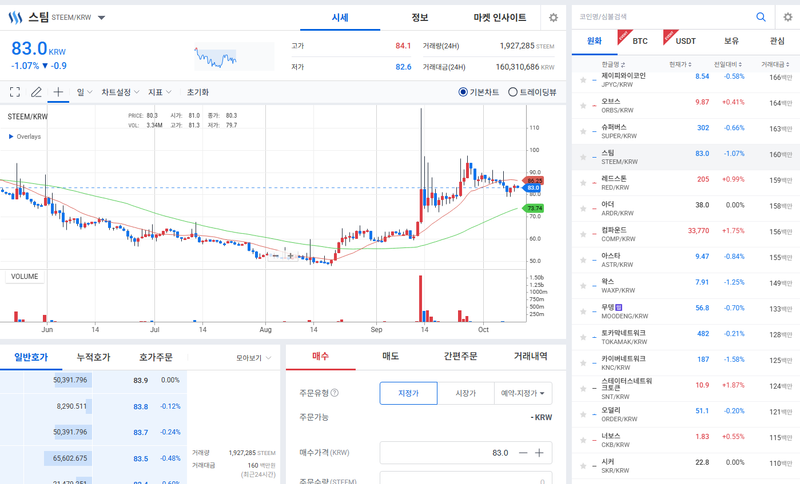
Task: Select 매도 sell tab
Action: click(390, 356)
